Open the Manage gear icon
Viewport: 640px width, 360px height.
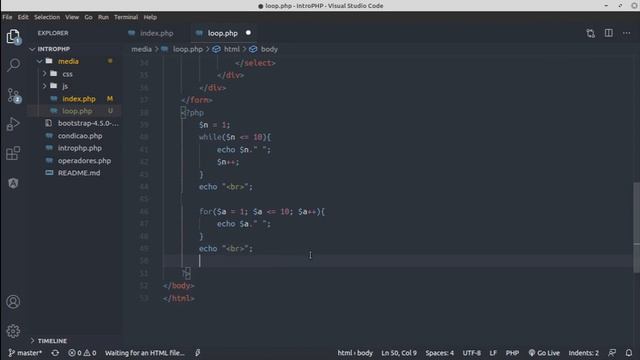[x=13, y=331]
